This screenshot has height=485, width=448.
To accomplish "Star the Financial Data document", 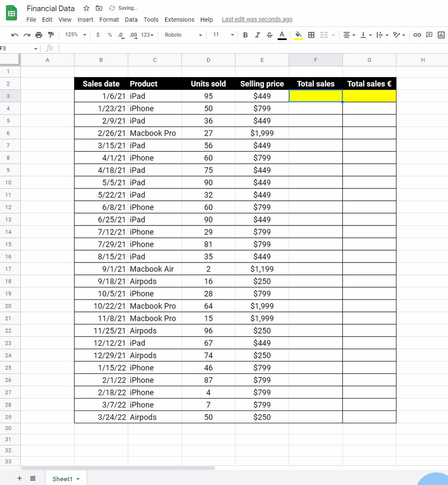I will (x=87, y=9).
